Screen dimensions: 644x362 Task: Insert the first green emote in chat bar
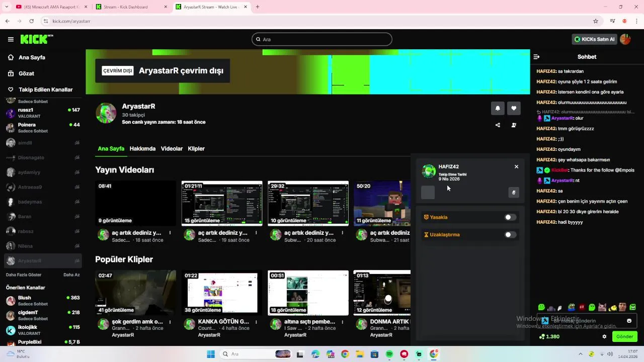[x=541, y=307]
